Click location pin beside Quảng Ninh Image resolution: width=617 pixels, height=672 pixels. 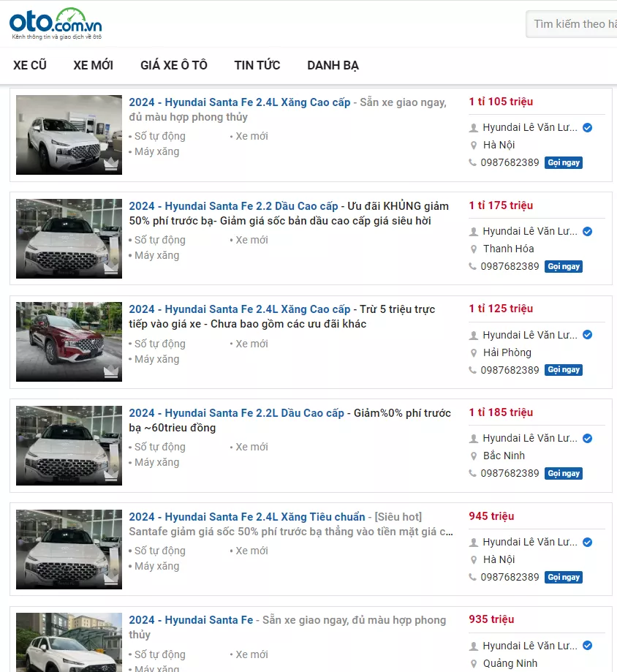tap(474, 663)
